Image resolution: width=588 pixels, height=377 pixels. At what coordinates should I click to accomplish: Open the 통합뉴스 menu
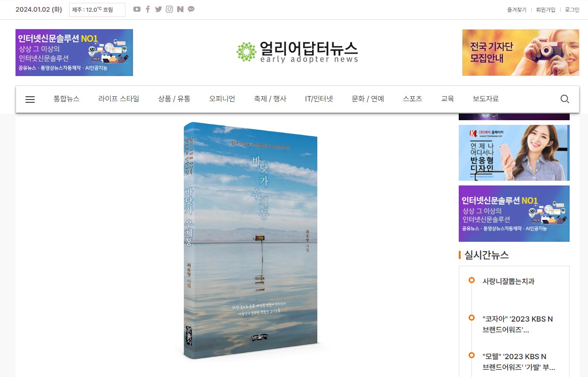click(x=66, y=99)
